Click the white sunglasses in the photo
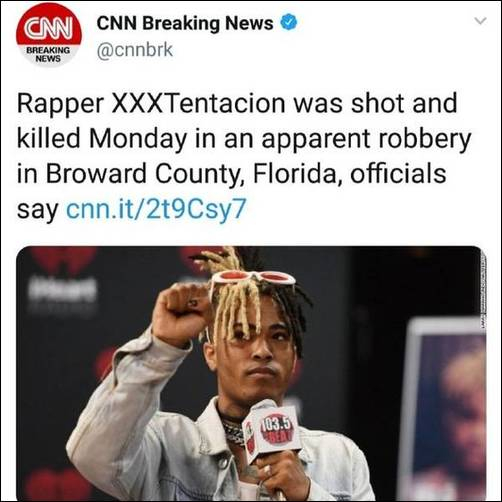Image resolution: width=502 pixels, height=502 pixels. coord(252,278)
